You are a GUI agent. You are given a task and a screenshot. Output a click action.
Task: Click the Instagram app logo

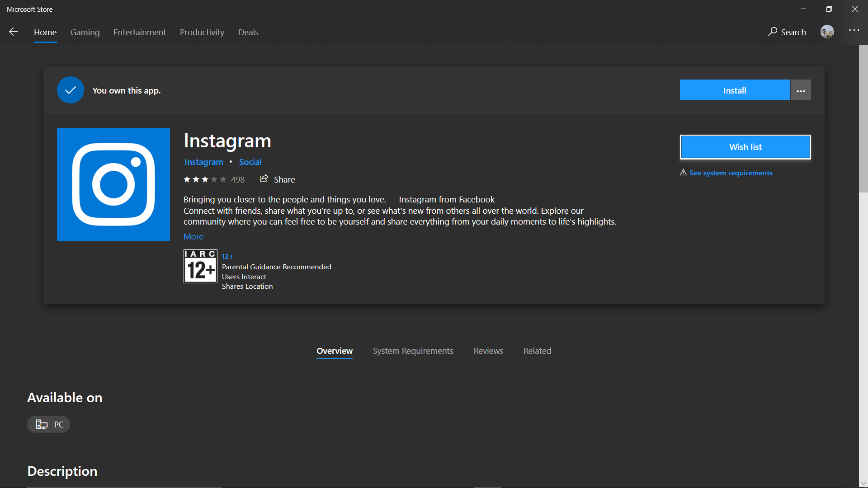click(x=113, y=184)
